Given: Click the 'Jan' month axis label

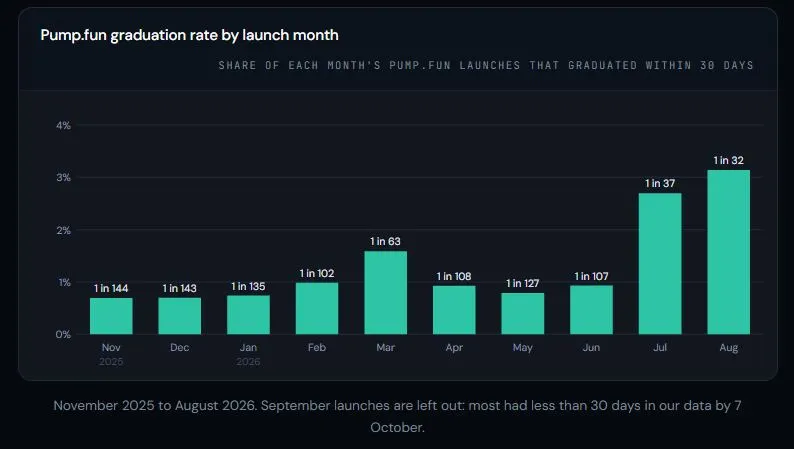Looking at the screenshot, I should coord(248,347).
